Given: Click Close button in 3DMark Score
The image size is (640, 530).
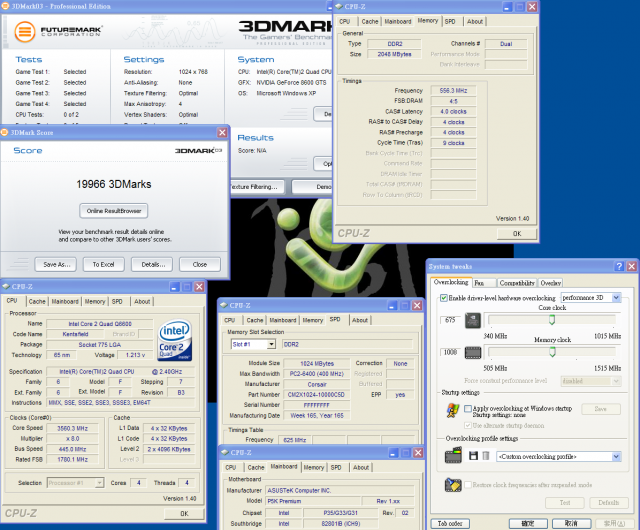Looking at the screenshot, I should click(200, 265).
